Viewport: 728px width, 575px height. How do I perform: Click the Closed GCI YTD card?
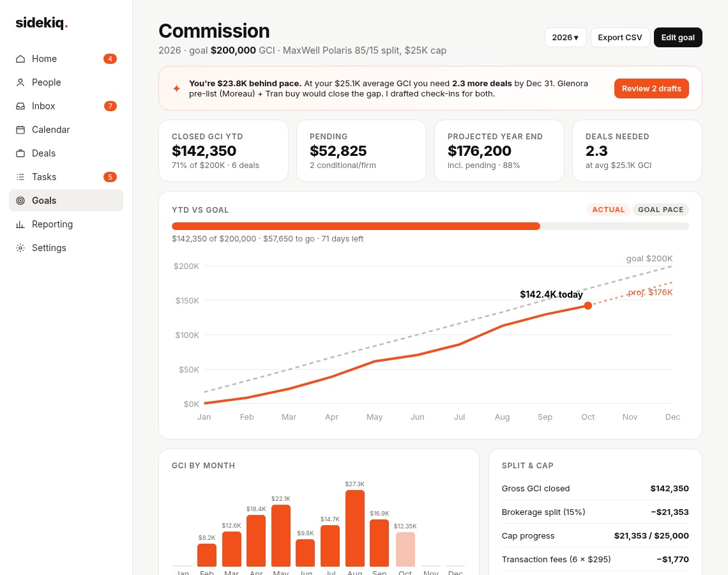click(x=224, y=151)
